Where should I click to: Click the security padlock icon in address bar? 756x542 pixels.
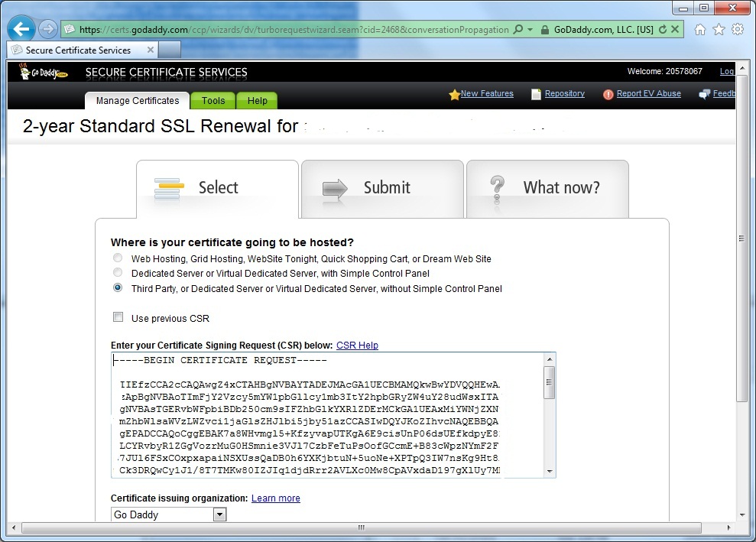click(x=544, y=30)
